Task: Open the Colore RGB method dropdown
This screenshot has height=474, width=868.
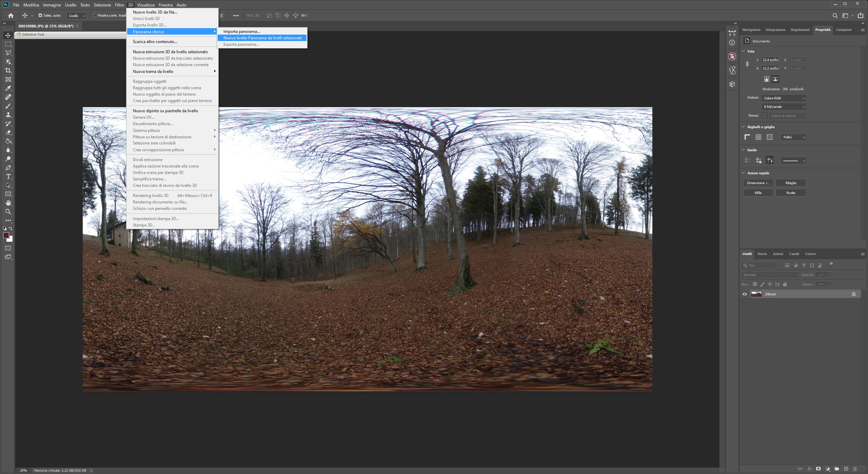Action: [784, 98]
